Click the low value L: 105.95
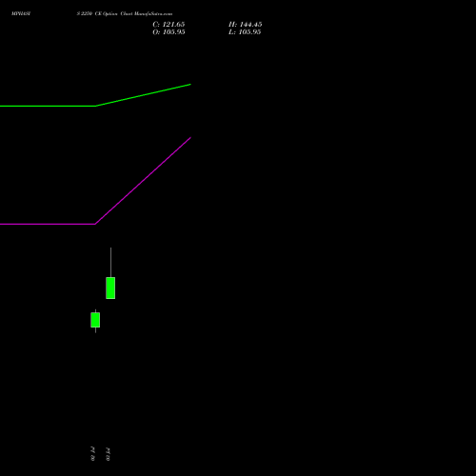Viewport: 476px width, 476px height. pyautogui.click(x=245, y=32)
